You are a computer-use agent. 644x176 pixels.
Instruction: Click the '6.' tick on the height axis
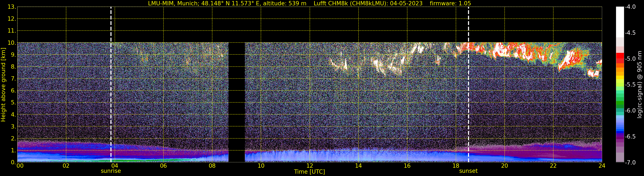pos(13,91)
